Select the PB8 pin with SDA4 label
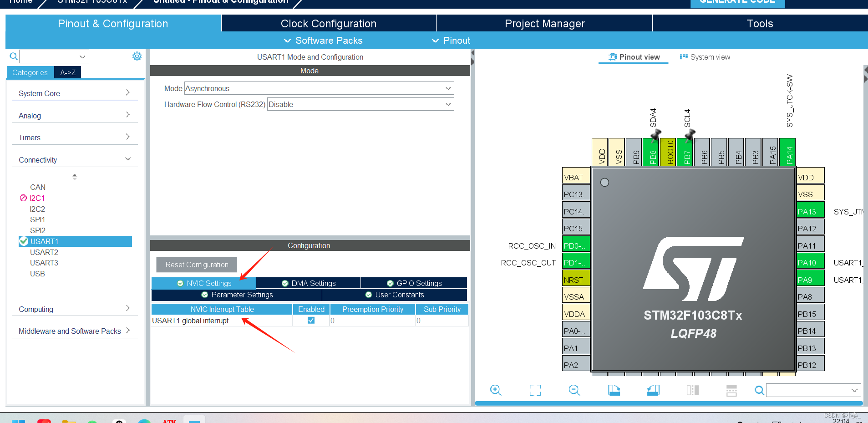The image size is (868, 423). tap(651, 152)
